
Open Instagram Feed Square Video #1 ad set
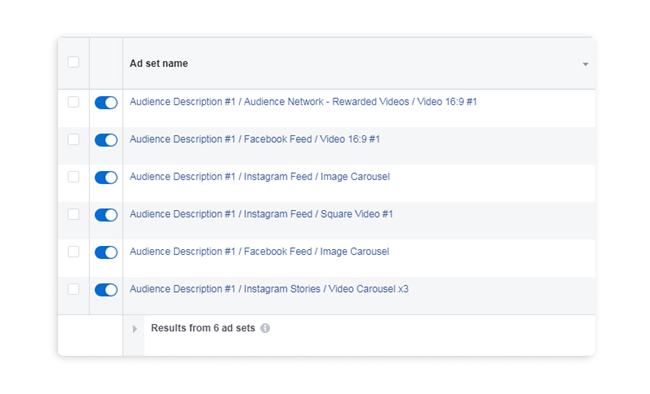[261, 214]
